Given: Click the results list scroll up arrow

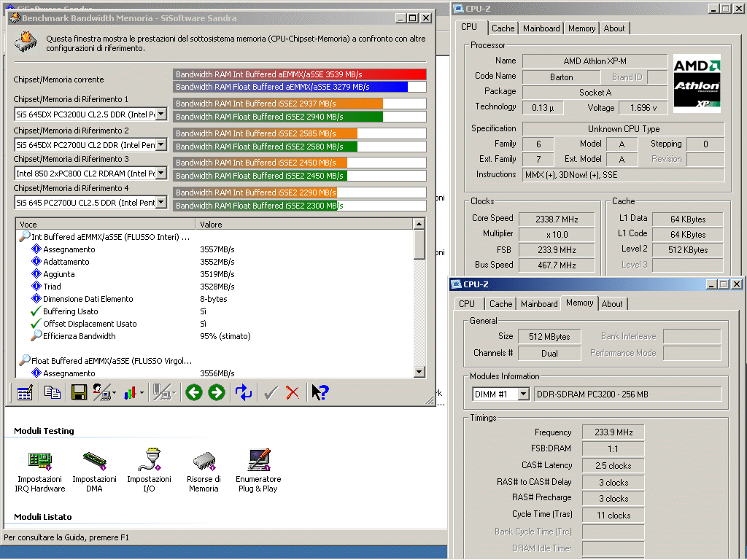Looking at the screenshot, I should [419, 224].
